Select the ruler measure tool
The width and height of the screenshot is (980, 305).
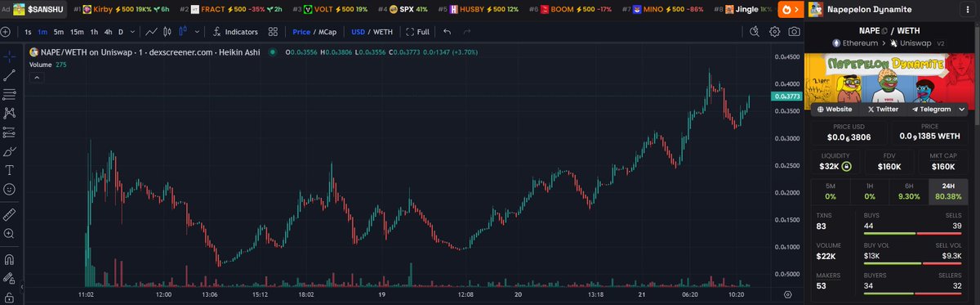click(x=10, y=215)
